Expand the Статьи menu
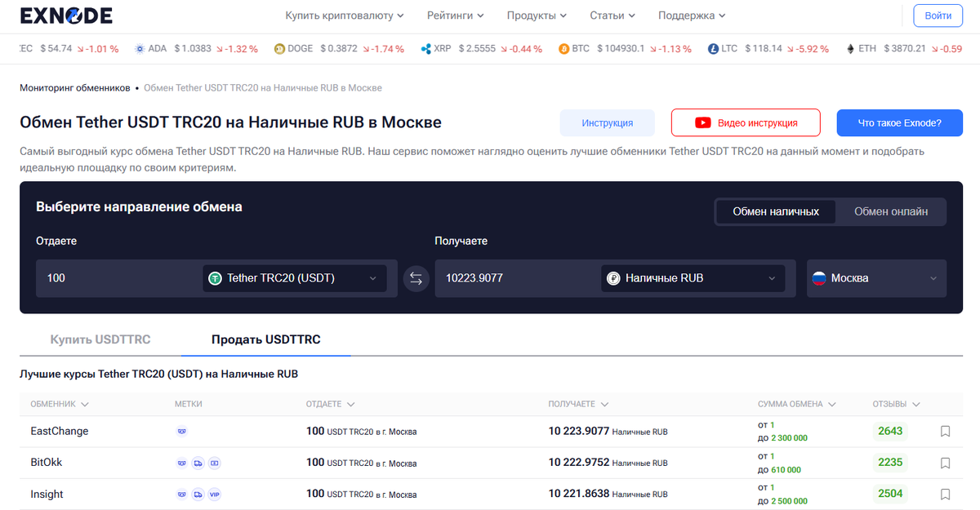Screen dimensions: 980x510 point(612,16)
